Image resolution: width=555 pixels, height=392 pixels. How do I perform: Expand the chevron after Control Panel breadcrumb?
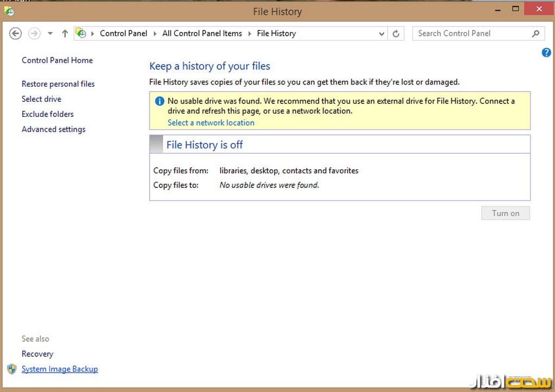point(155,34)
